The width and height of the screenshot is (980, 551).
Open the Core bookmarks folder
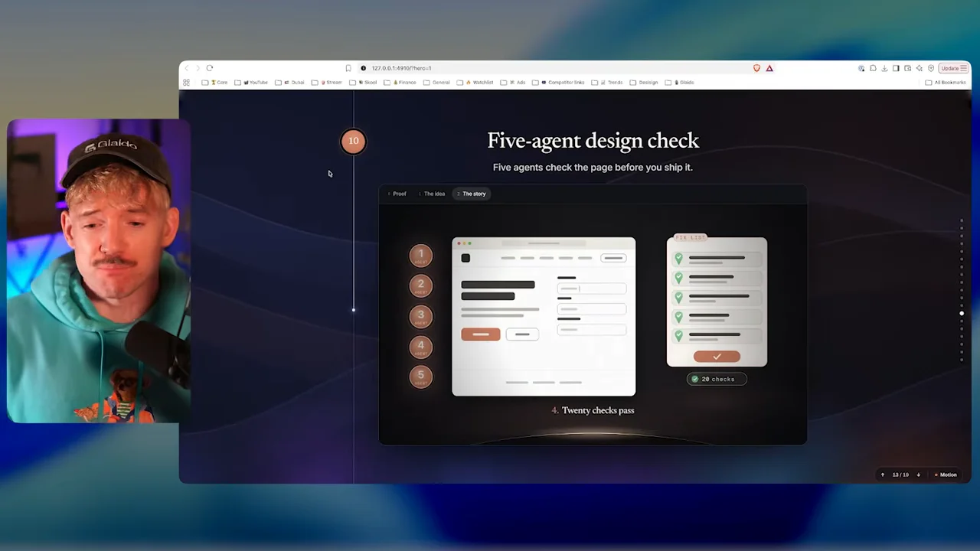215,83
